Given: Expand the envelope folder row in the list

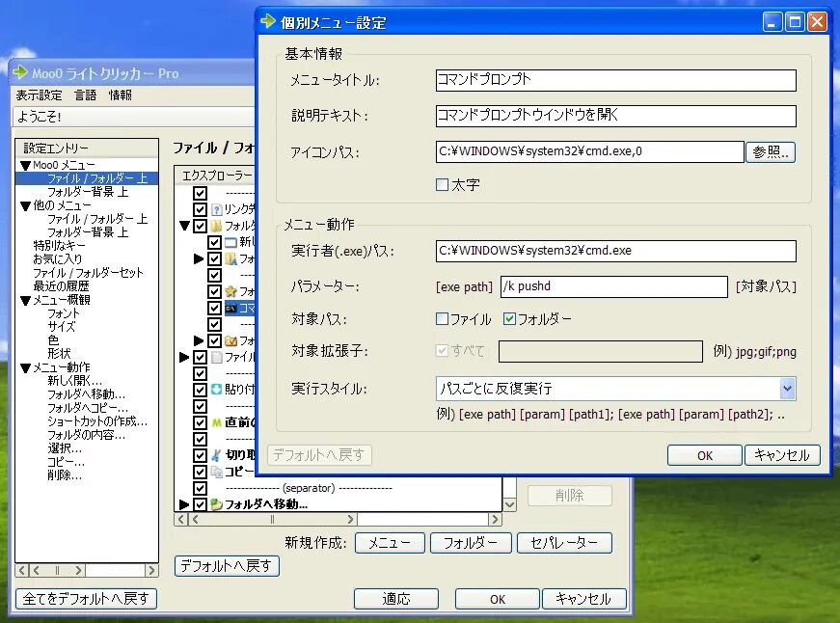Looking at the screenshot, I should 199,340.
